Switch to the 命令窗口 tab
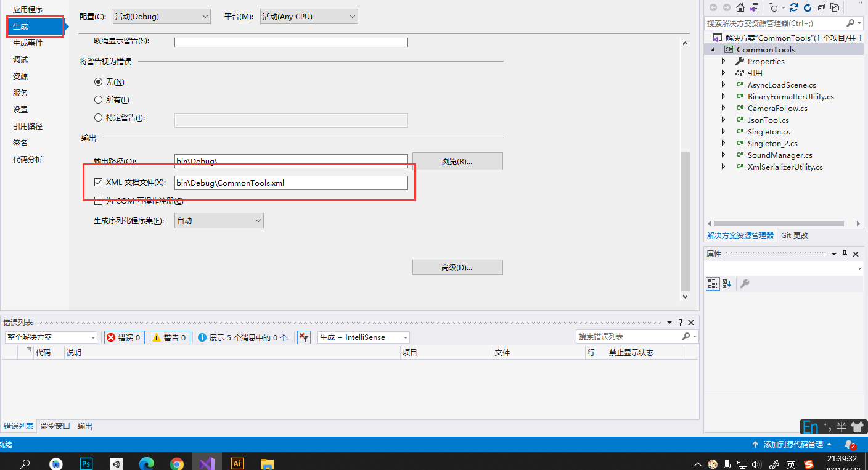Screen dimensions: 868x470 [x=55, y=426]
